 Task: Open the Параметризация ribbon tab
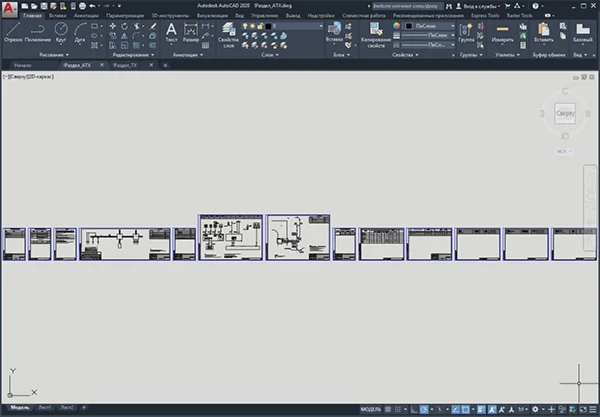pos(125,16)
